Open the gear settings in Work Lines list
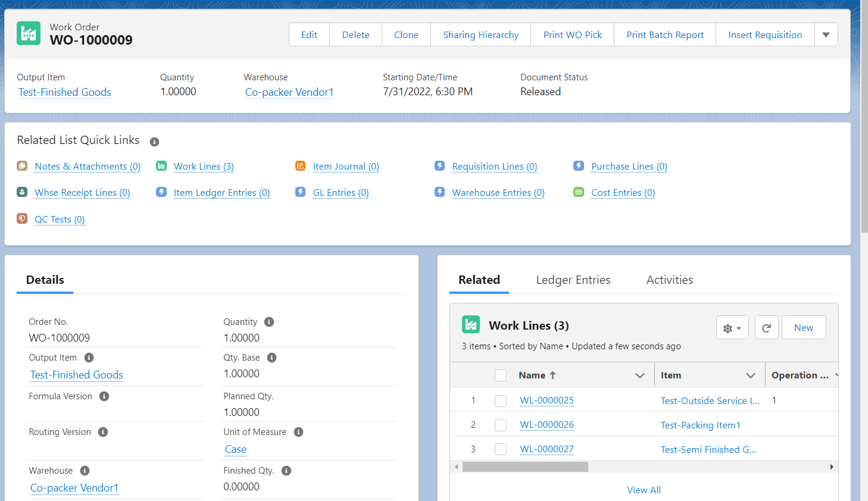 click(x=732, y=327)
